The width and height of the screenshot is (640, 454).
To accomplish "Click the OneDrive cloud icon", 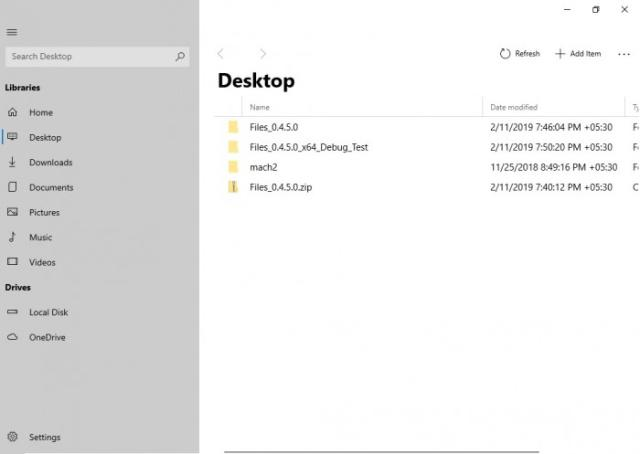I will click(x=13, y=337).
